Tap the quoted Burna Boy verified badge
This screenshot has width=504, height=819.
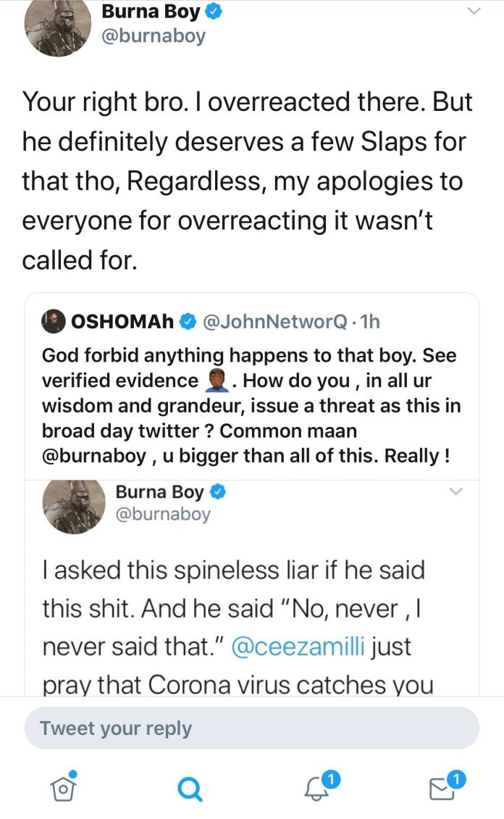[x=218, y=493]
